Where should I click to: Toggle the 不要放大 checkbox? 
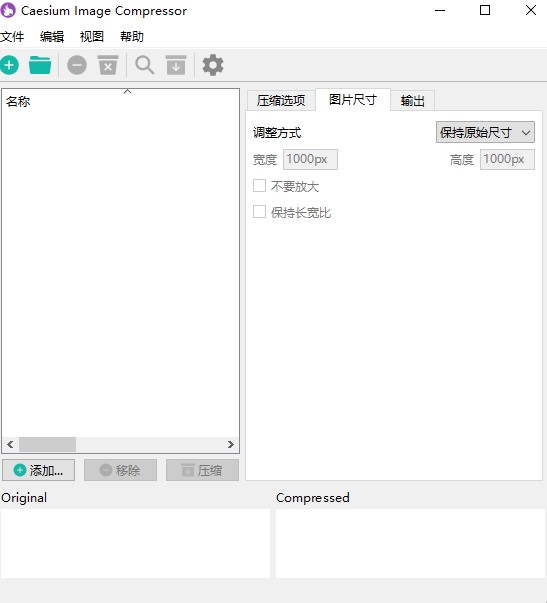pos(259,186)
